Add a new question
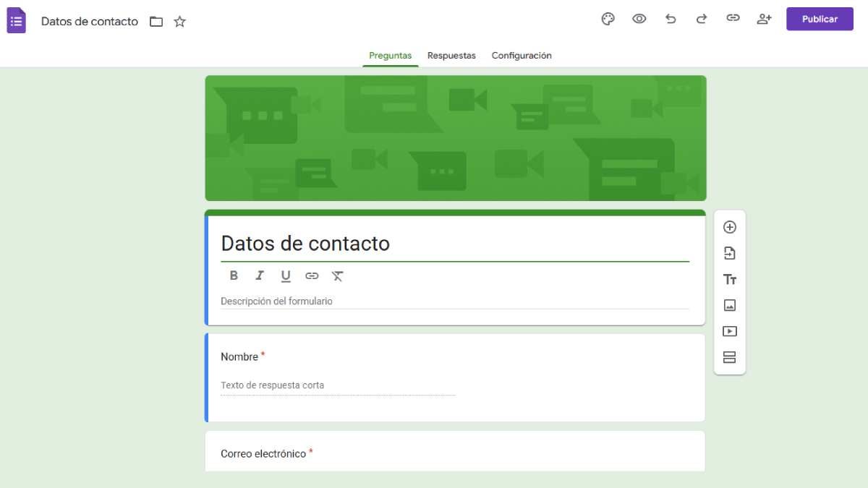Image resolution: width=868 pixels, height=488 pixels. coord(730,227)
